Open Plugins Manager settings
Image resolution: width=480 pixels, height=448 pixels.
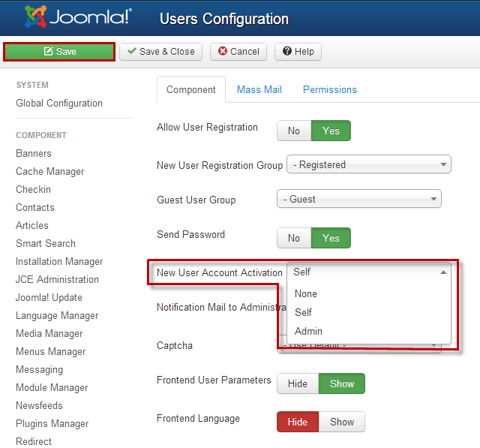[x=52, y=423]
